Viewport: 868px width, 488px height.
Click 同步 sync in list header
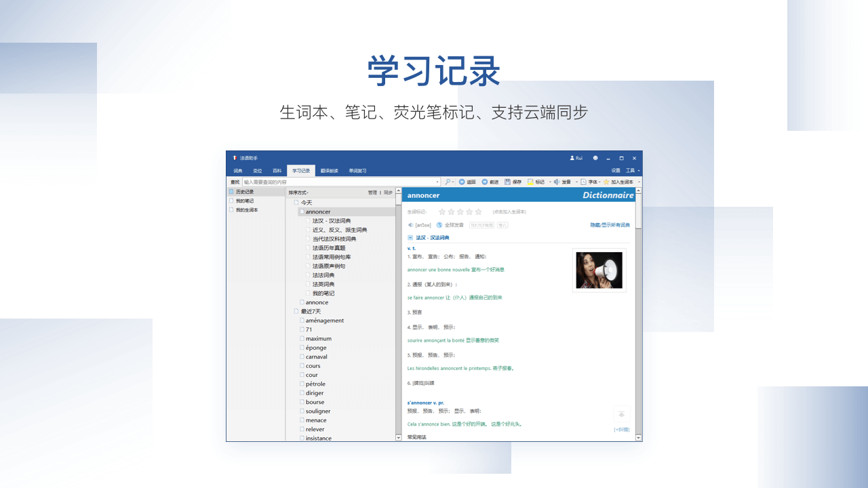coord(388,192)
